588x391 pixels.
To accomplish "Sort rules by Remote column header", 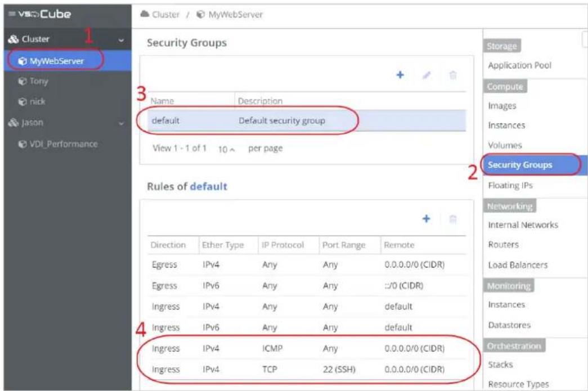I will pyautogui.click(x=399, y=245).
